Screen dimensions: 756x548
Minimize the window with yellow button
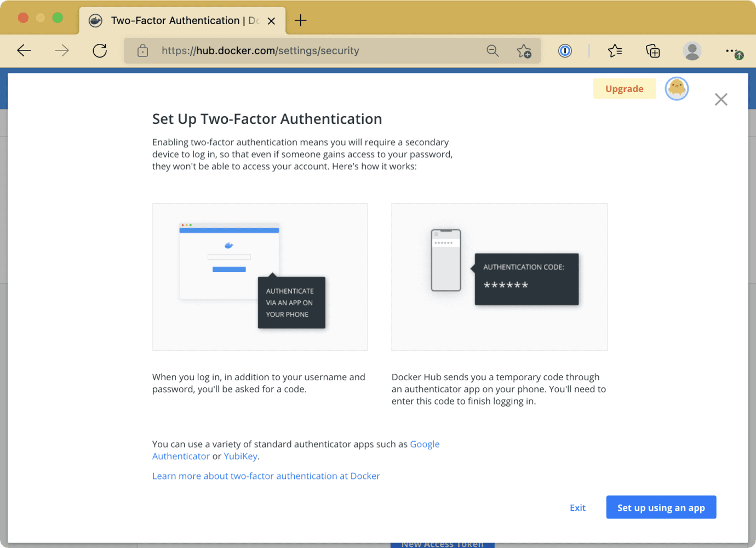(x=41, y=18)
